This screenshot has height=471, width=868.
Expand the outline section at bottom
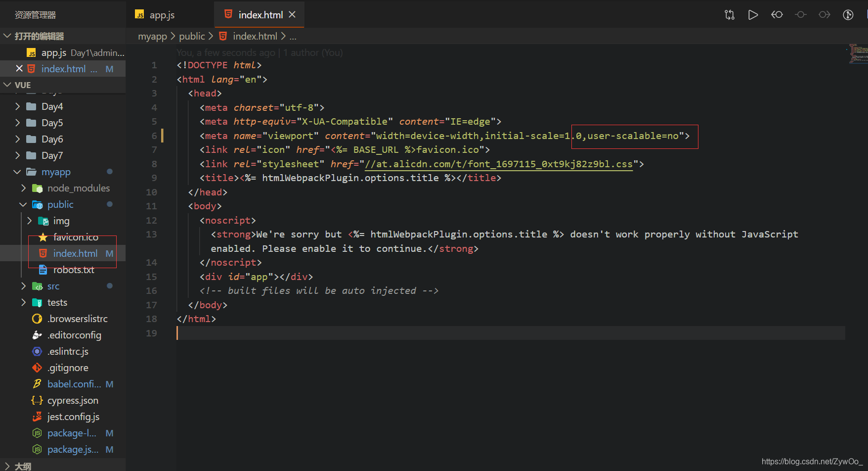(7, 466)
